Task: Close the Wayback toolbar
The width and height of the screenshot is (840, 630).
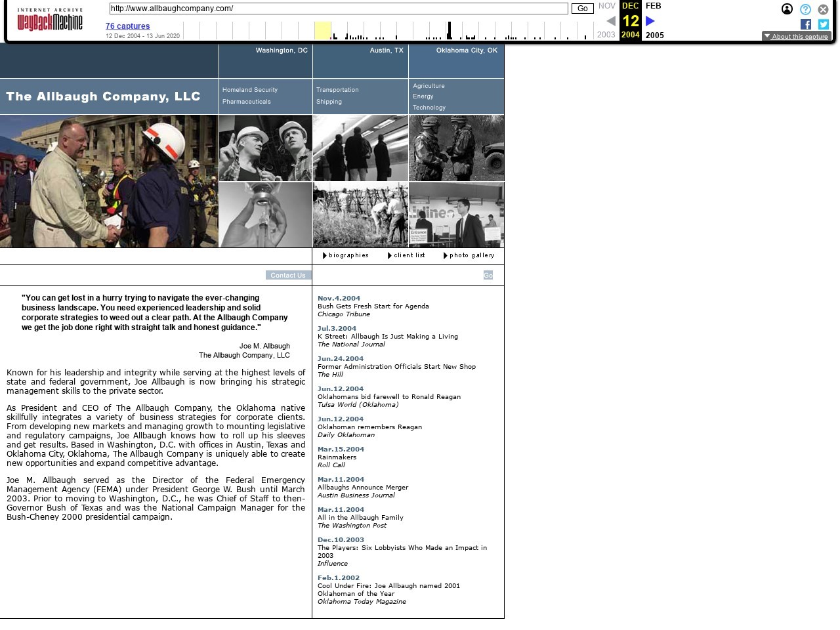Action: [823, 9]
